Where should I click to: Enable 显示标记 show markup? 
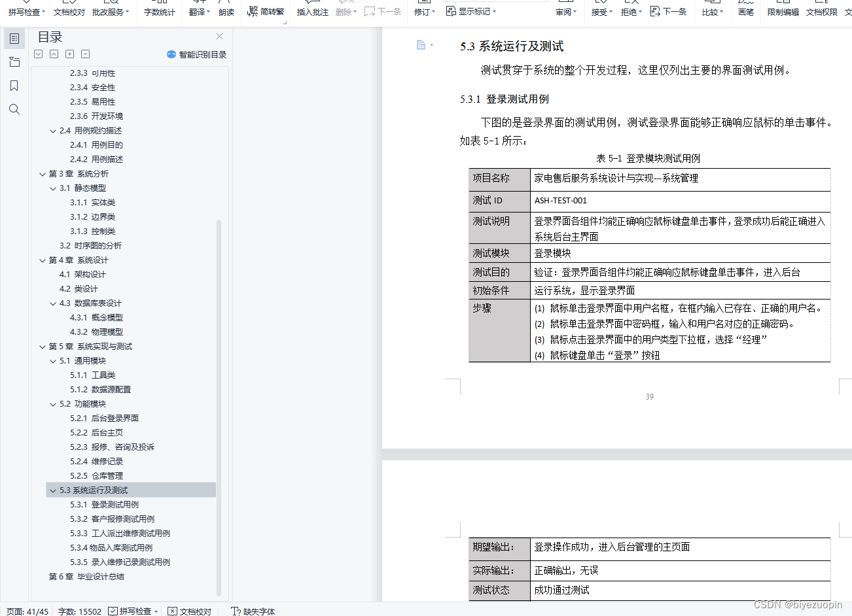click(470, 12)
